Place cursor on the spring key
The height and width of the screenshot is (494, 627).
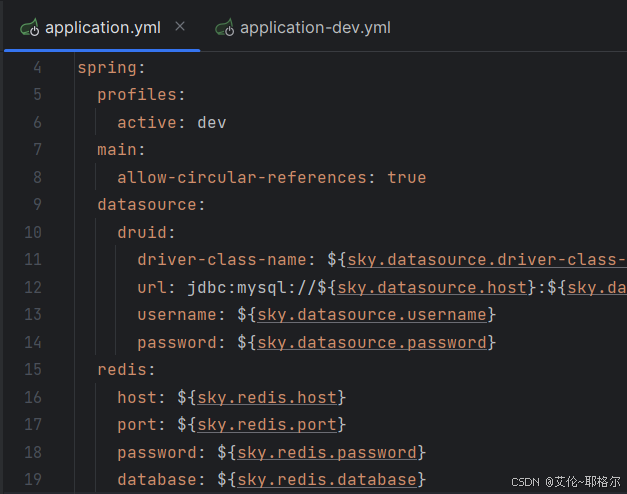pos(107,68)
